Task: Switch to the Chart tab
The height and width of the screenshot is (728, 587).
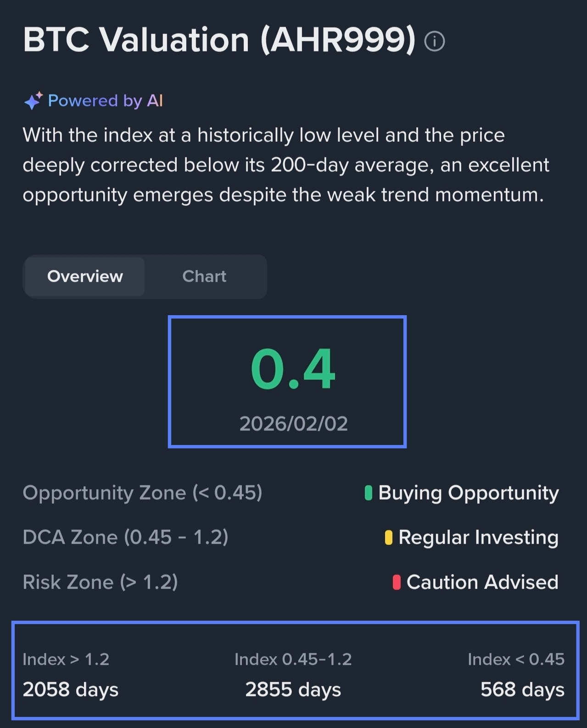Action: pos(204,276)
